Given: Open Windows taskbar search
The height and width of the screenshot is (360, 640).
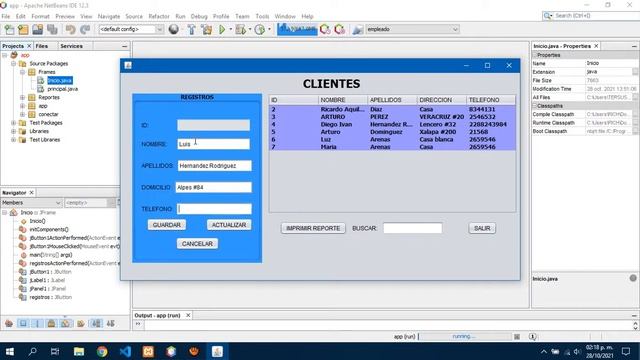Looking at the screenshot, I should click(32, 351).
